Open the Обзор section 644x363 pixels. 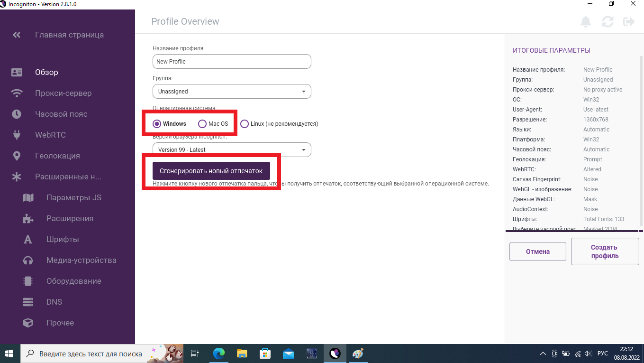[x=46, y=72]
